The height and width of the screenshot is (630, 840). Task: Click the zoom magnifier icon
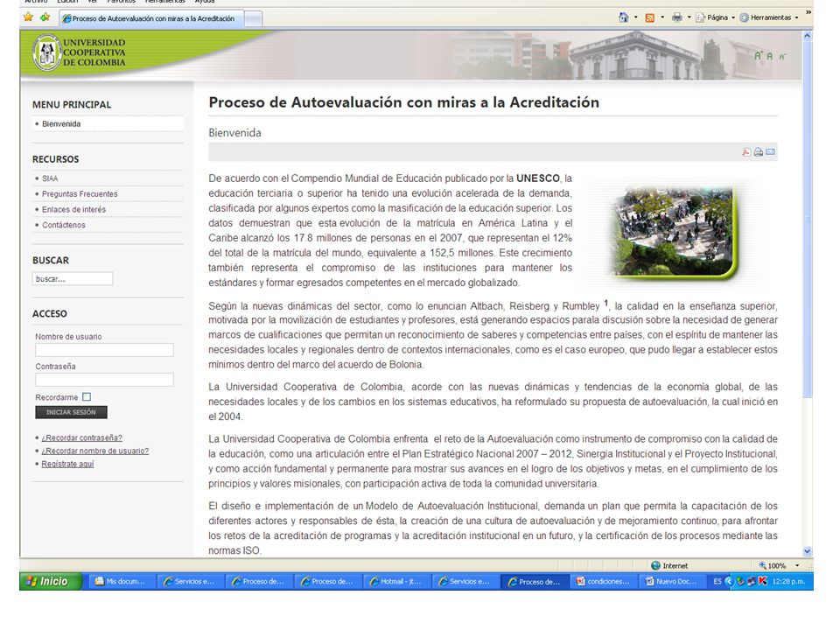[762, 566]
